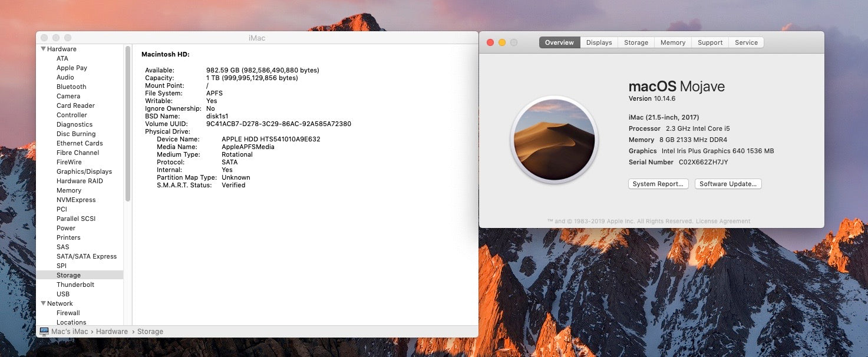Close the About This Mac window

pyautogui.click(x=490, y=42)
